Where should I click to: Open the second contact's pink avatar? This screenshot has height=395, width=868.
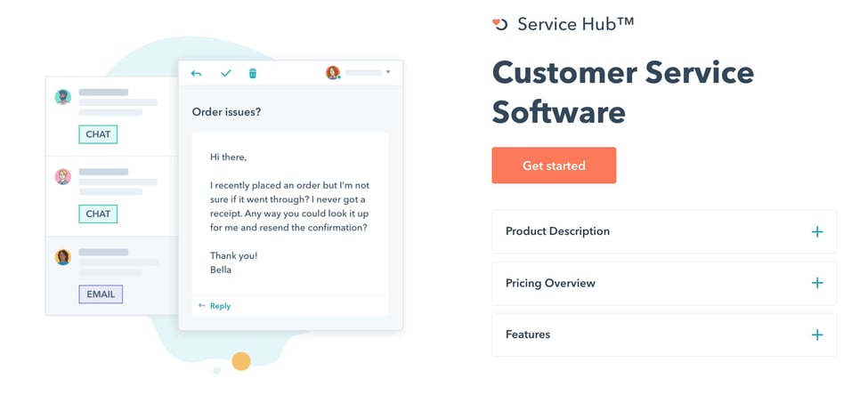[63, 176]
